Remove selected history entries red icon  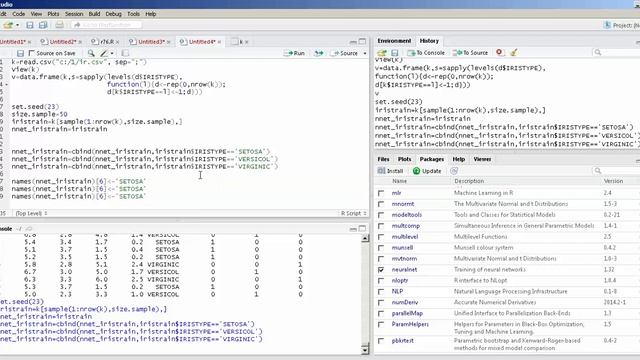pos(499,52)
